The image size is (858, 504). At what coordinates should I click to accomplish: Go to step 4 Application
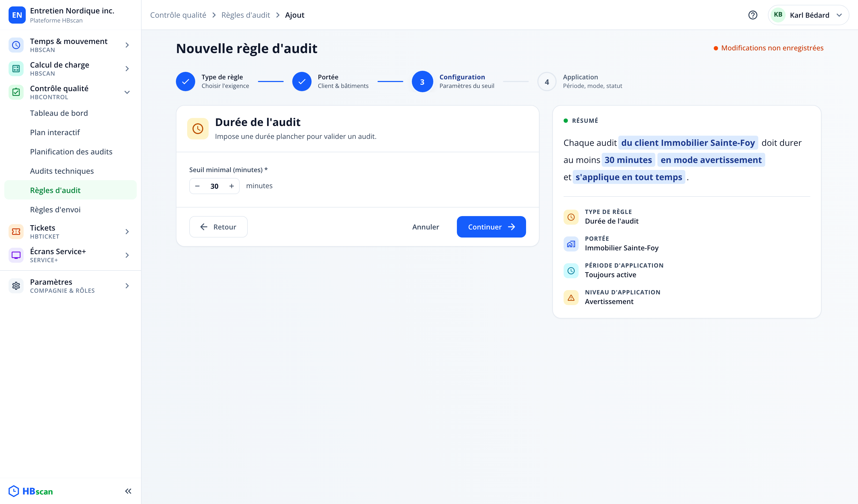pyautogui.click(x=580, y=81)
